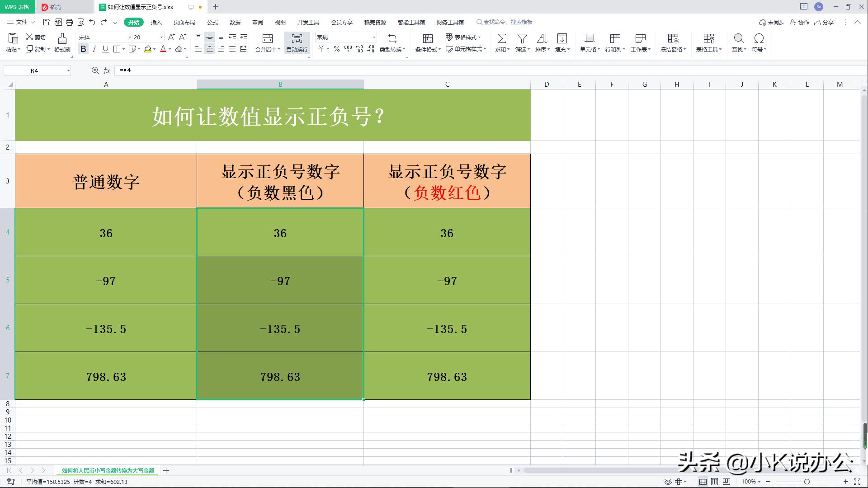
Task: Click the 未同步 sync status button
Action: (774, 22)
